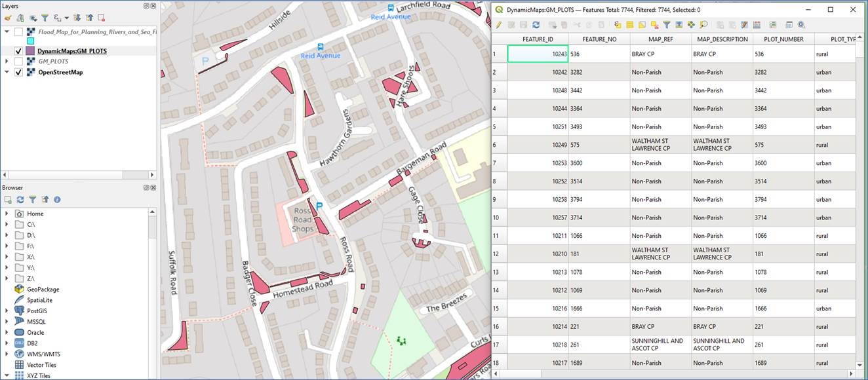Toggle Properties widget info icon in Browser

pyautogui.click(x=57, y=199)
